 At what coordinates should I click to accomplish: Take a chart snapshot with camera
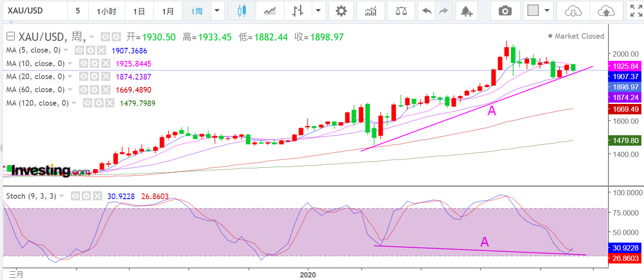505,11
